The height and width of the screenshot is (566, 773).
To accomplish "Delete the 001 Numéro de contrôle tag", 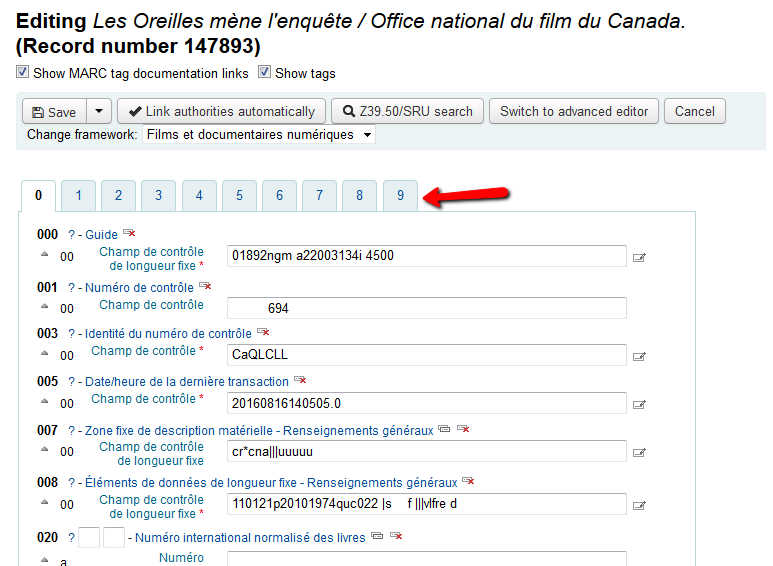I will [x=206, y=286].
